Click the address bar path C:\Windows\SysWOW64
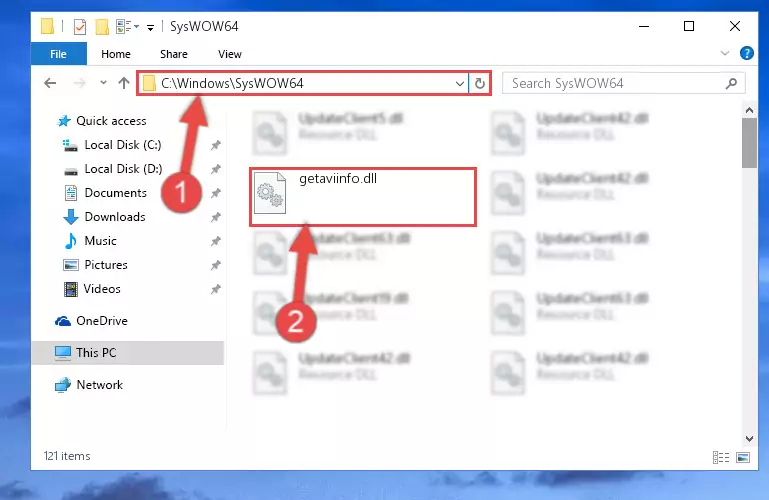769x500 pixels. pyautogui.click(x=232, y=83)
